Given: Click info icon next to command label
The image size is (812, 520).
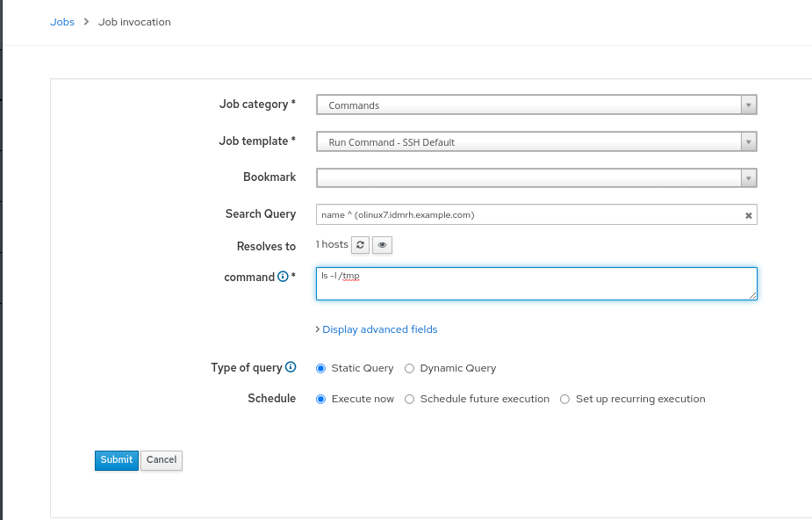Looking at the screenshot, I should coord(283,277).
